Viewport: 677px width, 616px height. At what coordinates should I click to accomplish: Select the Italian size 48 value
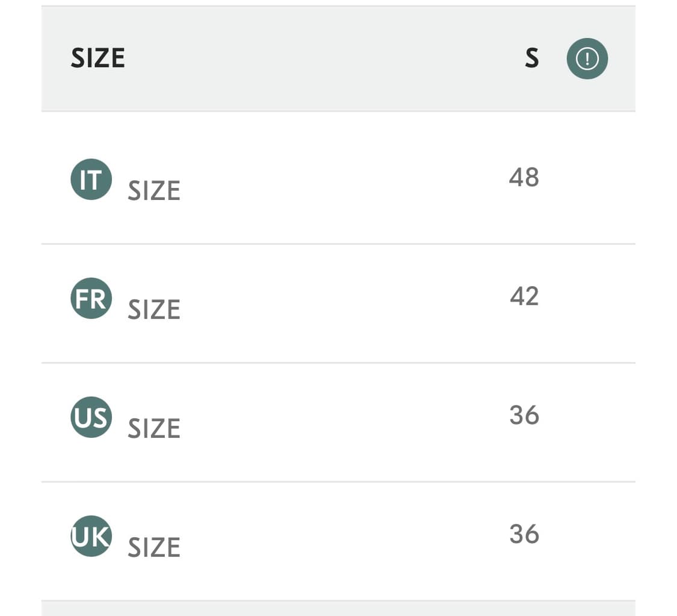point(524,177)
